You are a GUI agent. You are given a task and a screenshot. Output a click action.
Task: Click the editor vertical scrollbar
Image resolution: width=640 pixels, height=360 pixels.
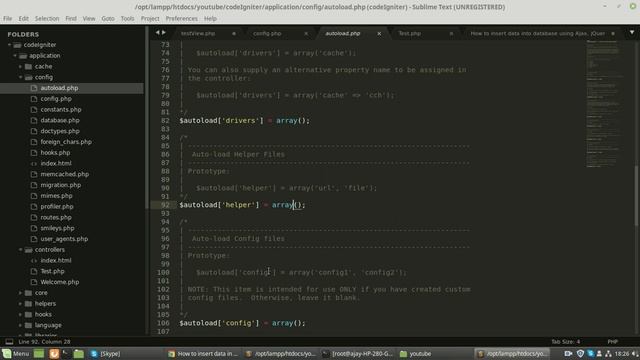point(636,195)
